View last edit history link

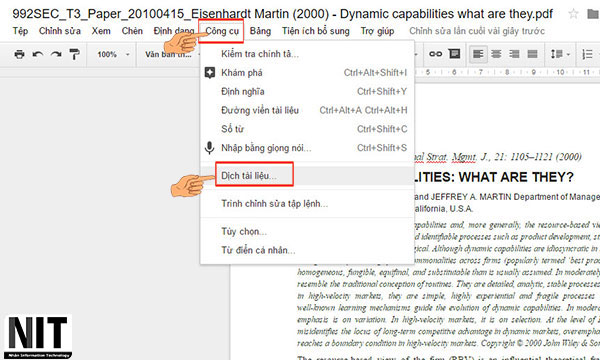pyautogui.click(x=477, y=31)
